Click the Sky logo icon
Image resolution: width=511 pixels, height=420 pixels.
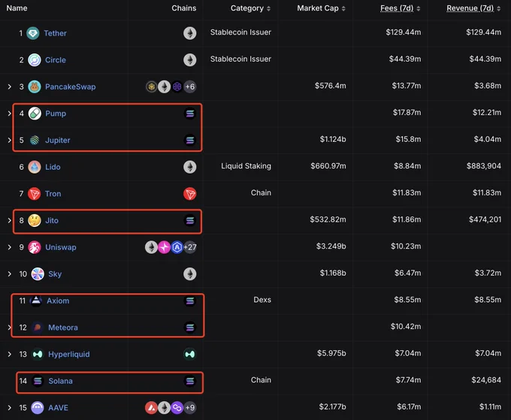[38, 273]
